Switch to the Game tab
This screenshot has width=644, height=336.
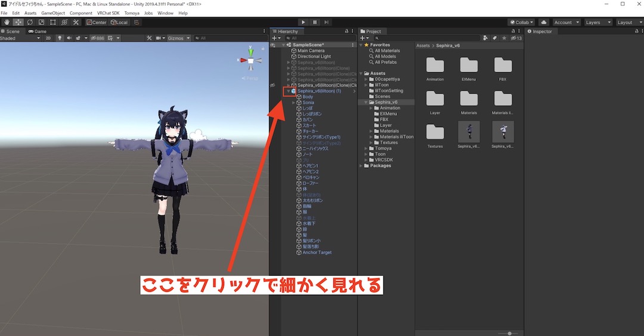coord(38,31)
